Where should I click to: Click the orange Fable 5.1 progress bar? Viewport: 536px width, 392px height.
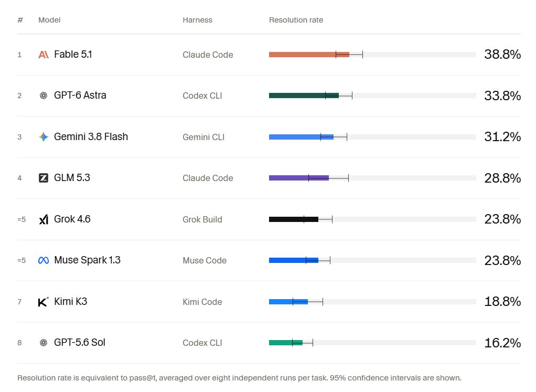point(309,55)
